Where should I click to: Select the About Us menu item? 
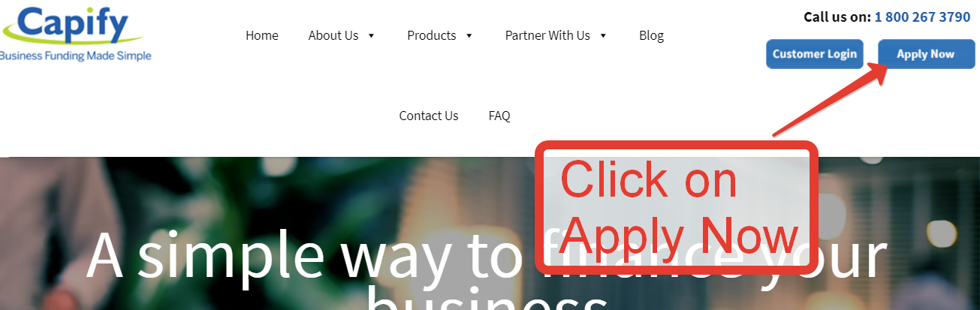(333, 35)
